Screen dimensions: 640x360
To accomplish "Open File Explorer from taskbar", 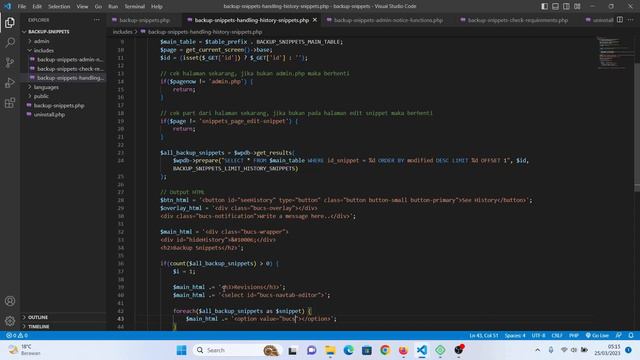I will pyautogui.click(x=330, y=350).
